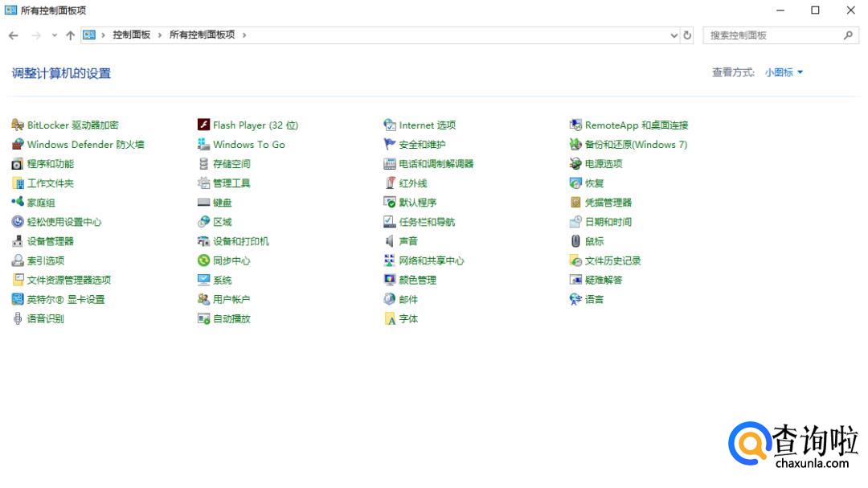Expand the chevron after 所有控制面板项 breadcrumb
Image resolution: width=868 pixels, height=488 pixels.
244,35
